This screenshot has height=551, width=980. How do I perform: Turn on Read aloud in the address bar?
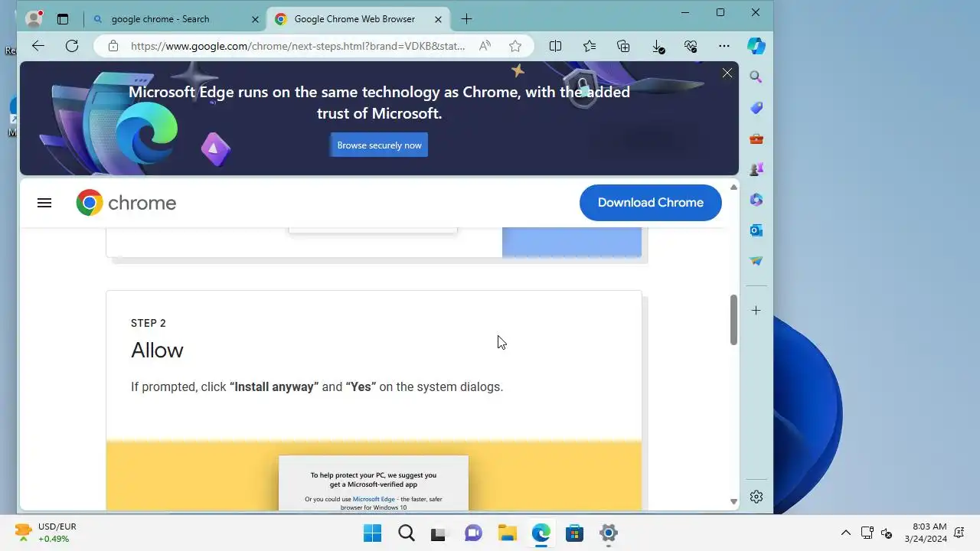tap(485, 46)
